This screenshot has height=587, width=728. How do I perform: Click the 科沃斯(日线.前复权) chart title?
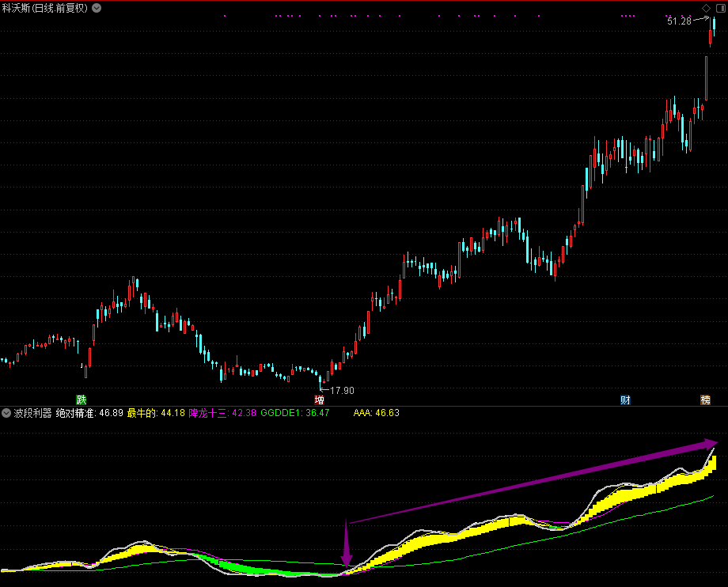44,8
